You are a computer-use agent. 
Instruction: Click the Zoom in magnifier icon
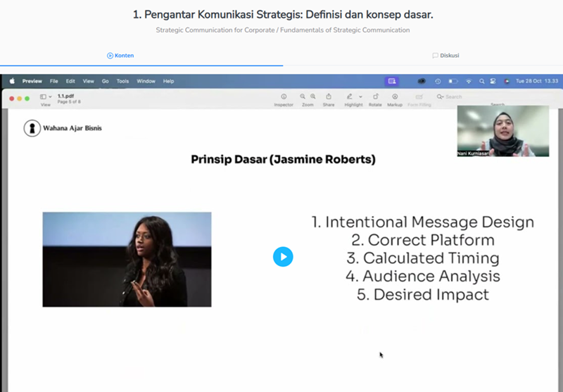coord(313,96)
